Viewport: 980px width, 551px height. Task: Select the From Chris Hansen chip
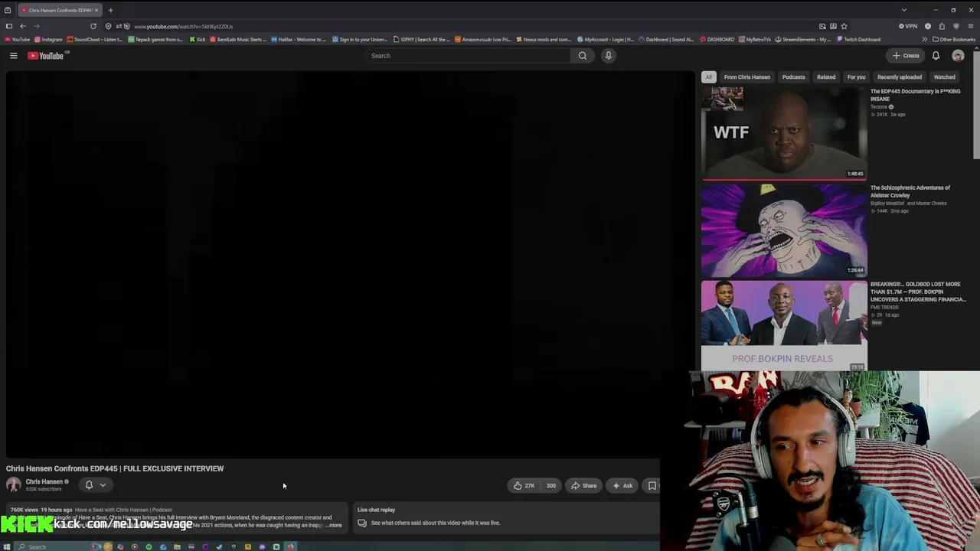pyautogui.click(x=747, y=77)
